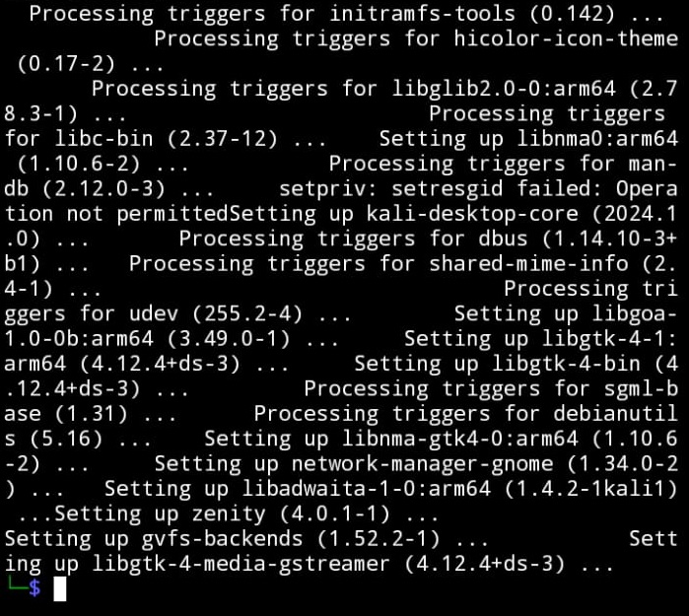Click the libc-bin package name
Viewport: 689px width, 616px height.
[x=103, y=139]
